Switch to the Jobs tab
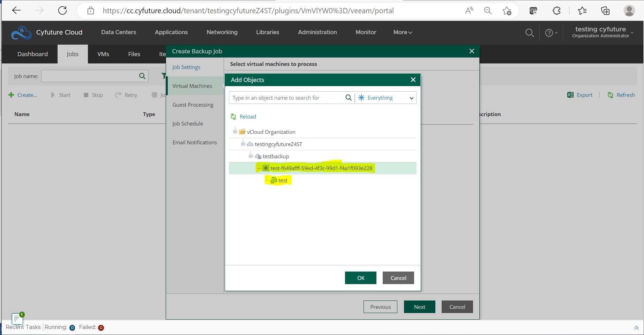Viewport: 644px width, 335px height. 73,54
